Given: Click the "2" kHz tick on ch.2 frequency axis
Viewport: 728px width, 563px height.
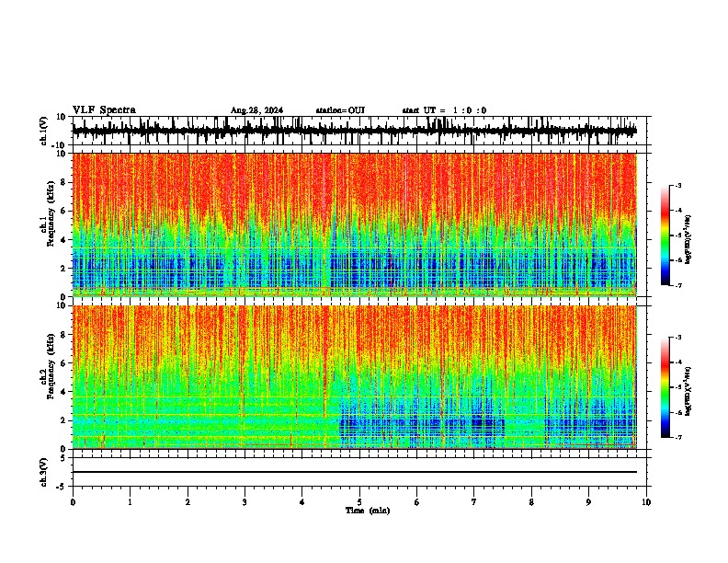Looking at the screenshot, I should pos(64,420).
